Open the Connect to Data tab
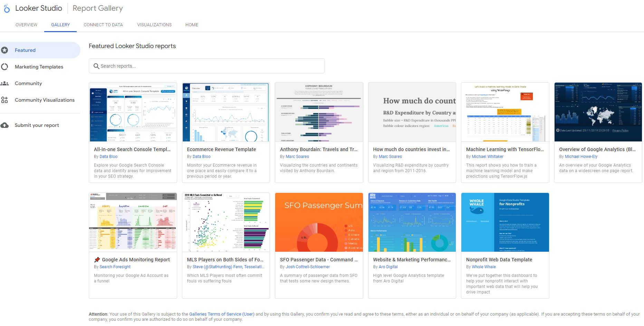 [x=103, y=25]
